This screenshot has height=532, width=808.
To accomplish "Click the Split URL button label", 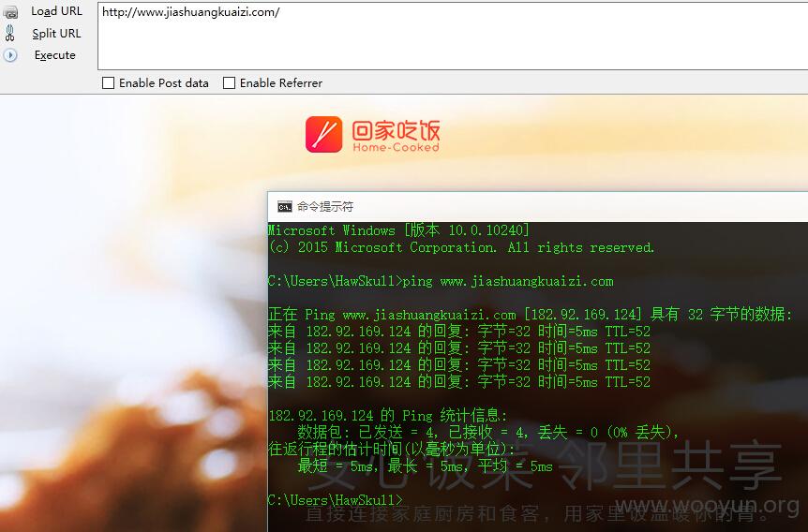I will click(56, 34).
